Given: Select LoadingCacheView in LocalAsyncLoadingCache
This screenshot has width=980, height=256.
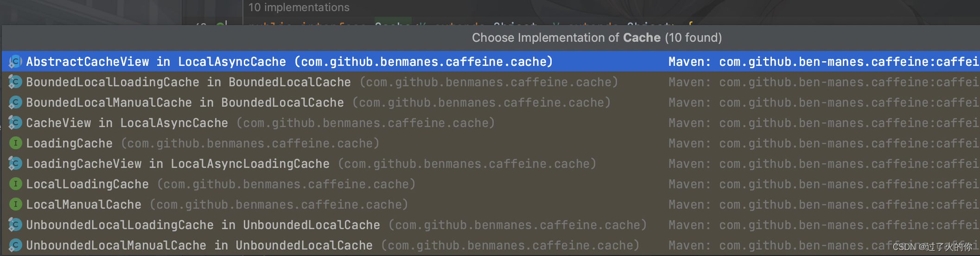Looking at the screenshot, I should (x=491, y=164).
